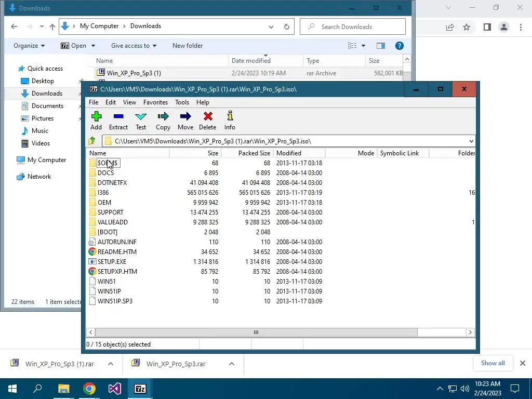Close the Chrome downloads bar
The image size is (532, 399).
point(523,363)
